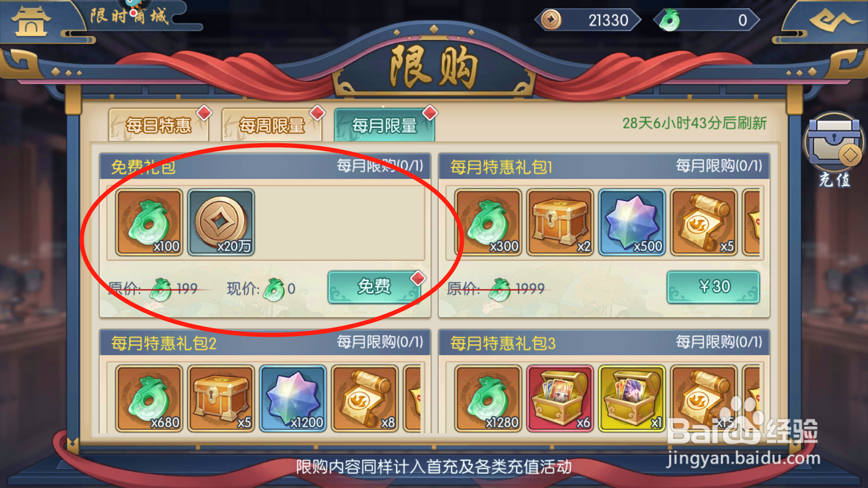This screenshot has width=868, height=488.
Task: Tap the red hero card chest x6
Action: 560,399
